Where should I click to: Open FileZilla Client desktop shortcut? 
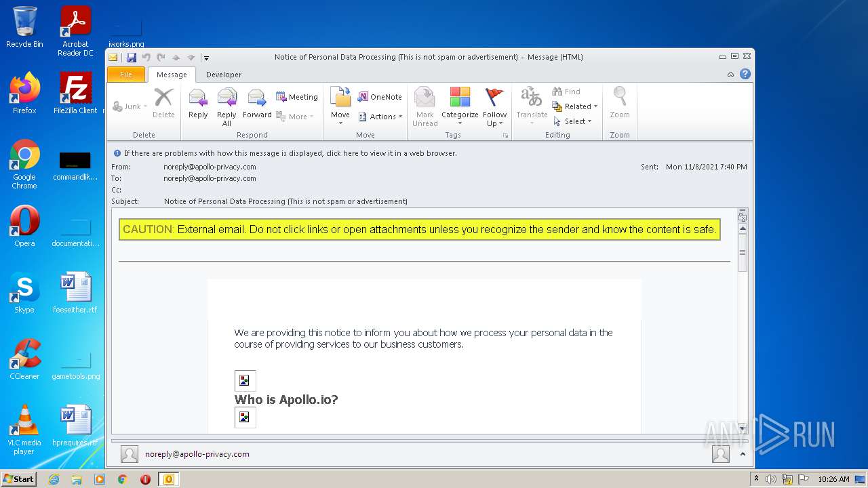tap(75, 94)
